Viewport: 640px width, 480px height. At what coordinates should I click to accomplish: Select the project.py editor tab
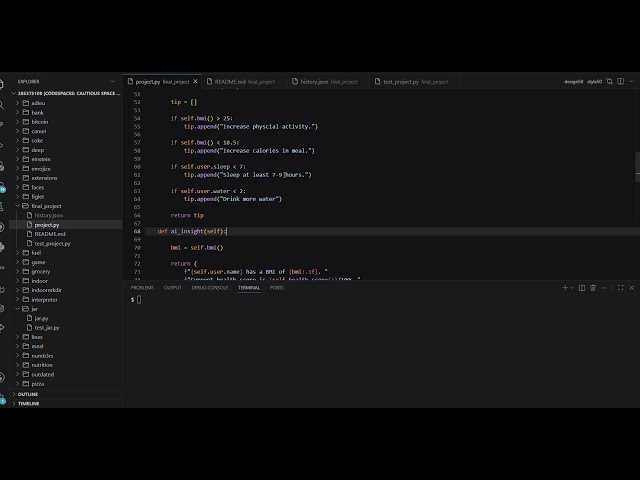pyautogui.click(x=162, y=82)
